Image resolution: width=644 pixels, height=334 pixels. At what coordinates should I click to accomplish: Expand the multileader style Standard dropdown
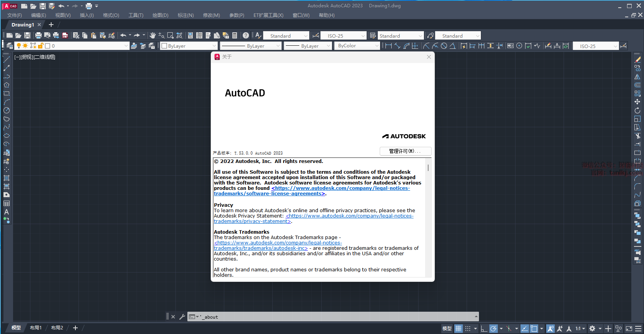(458, 36)
